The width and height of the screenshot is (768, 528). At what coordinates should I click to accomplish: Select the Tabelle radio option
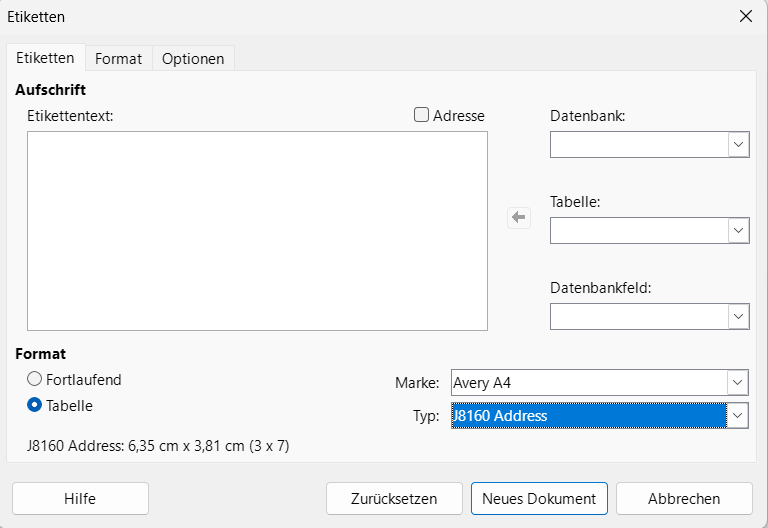[x=35, y=405]
